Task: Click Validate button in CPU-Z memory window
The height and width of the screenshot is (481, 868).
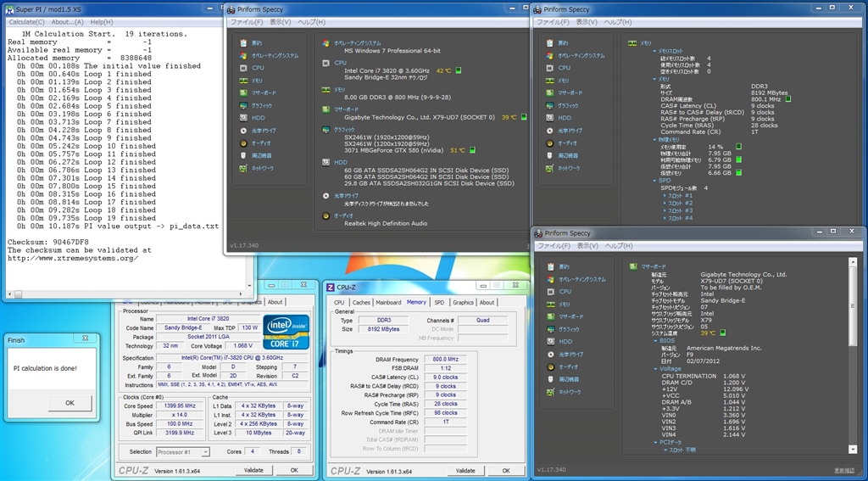Action: (465, 470)
